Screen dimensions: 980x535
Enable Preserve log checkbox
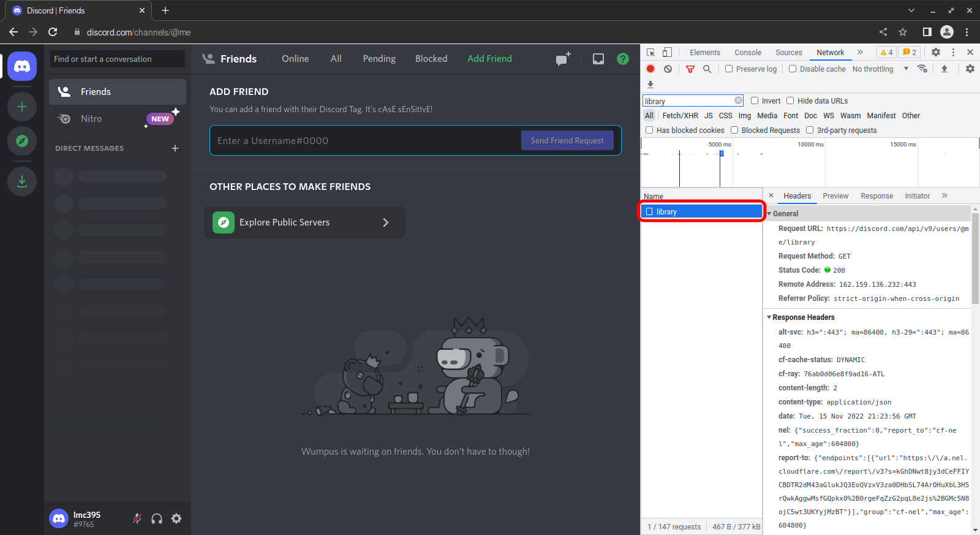[x=729, y=69]
